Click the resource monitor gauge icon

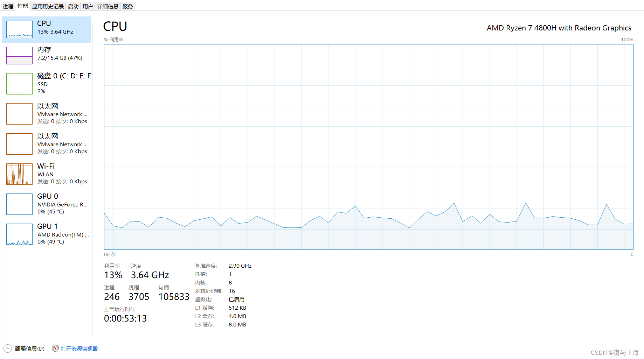point(55,349)
